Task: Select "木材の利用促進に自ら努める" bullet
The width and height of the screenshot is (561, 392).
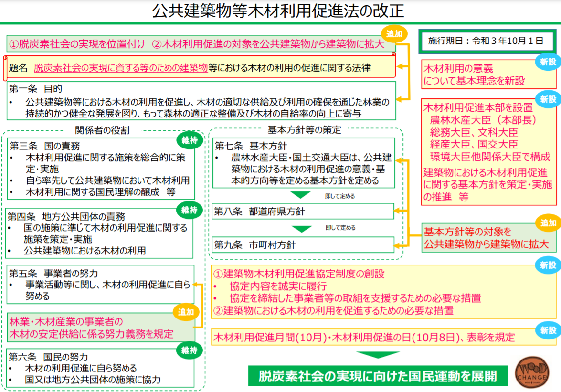Action: [x=81, y=368]
